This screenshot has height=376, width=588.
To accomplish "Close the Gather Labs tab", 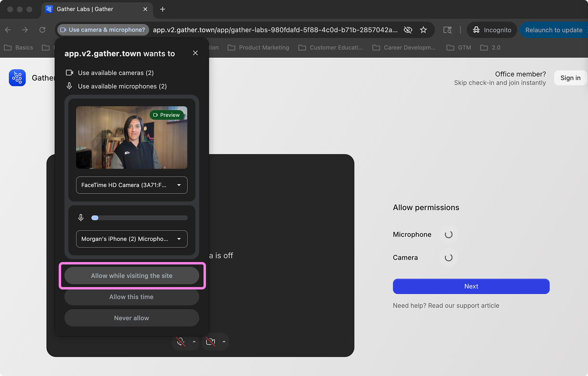I will [x=146, y=9].
